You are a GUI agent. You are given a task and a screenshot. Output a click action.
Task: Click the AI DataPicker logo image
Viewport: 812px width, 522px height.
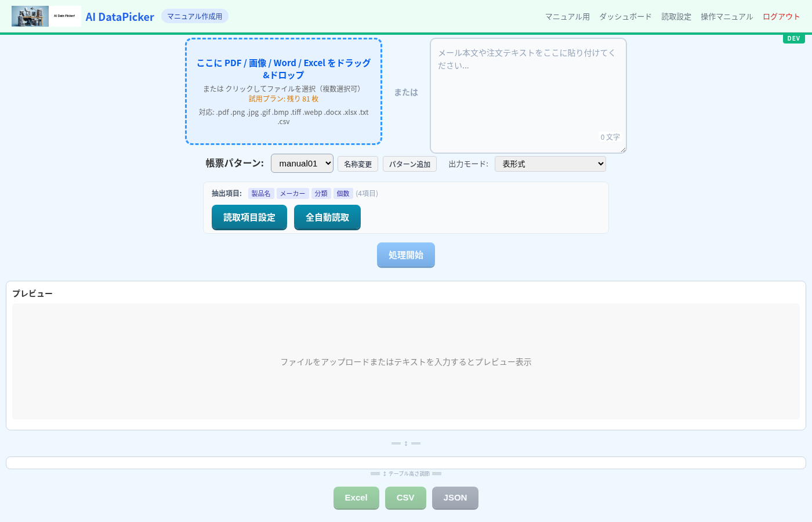click(x=46, y=16)
